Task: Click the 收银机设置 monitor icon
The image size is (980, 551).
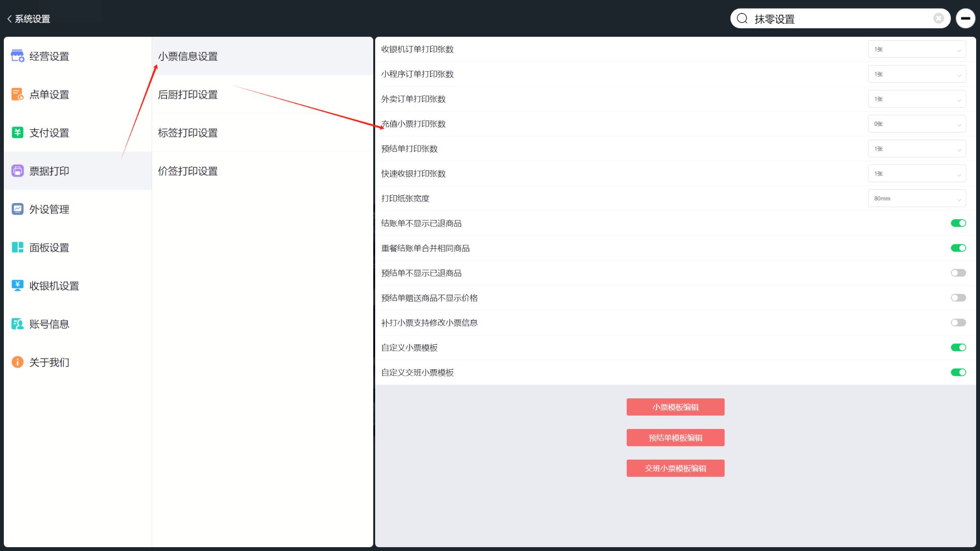Action: coord(18,286)
